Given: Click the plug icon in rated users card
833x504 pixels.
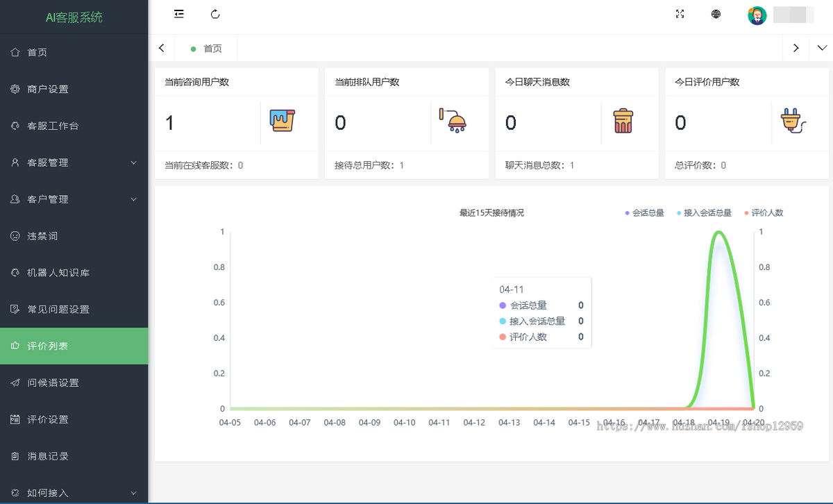Looking at the screenshot, I should pyautogui.click(x=793, y=121).
